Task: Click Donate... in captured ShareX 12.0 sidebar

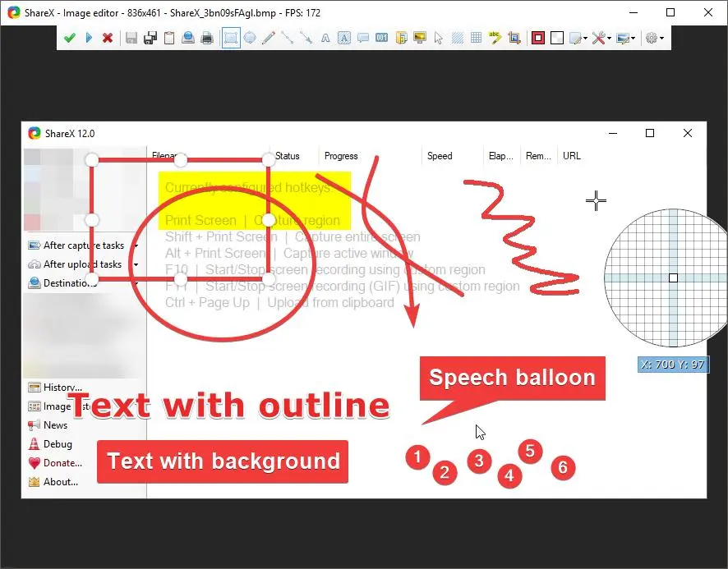Action: (55, 463)
